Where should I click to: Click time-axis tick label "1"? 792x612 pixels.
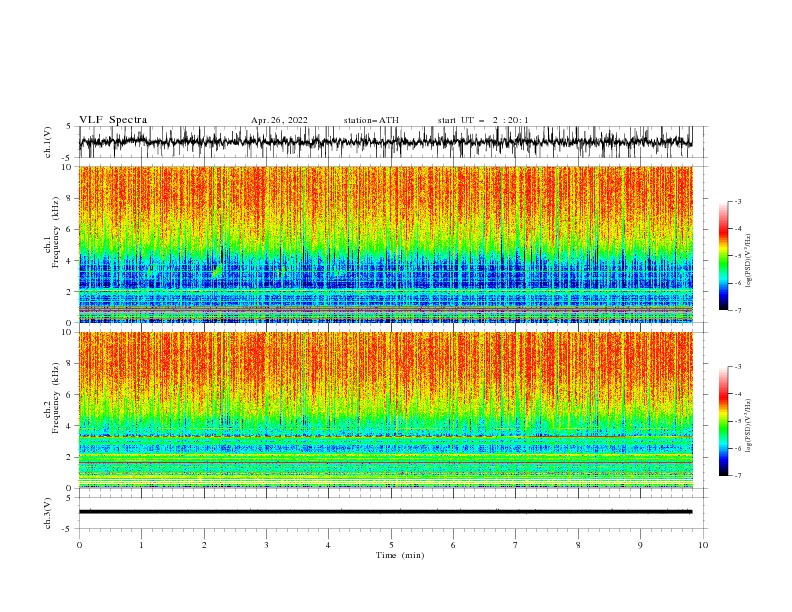click(x=141, y=545)
